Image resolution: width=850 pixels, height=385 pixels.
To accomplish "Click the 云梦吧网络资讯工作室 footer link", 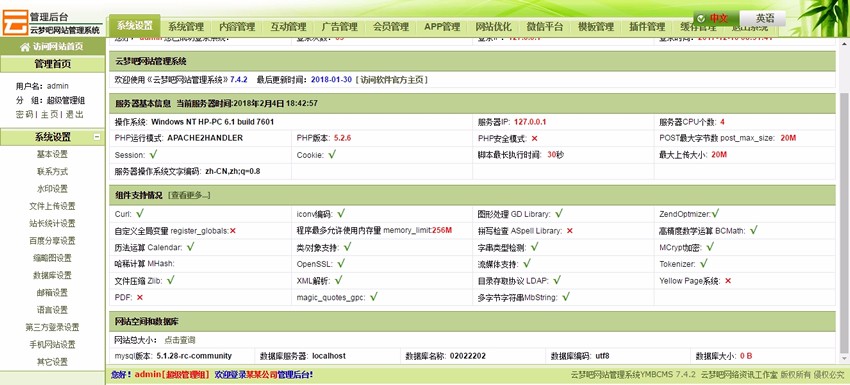I will point(739,375).
